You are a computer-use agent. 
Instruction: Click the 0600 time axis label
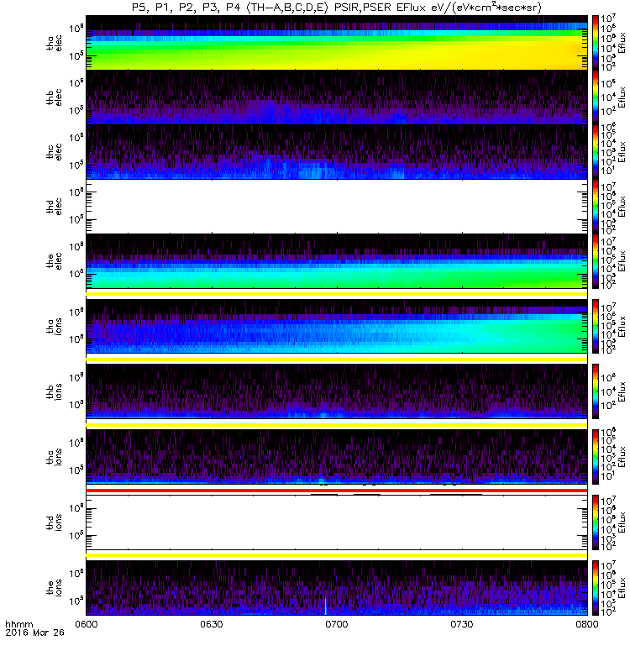(x=87, y=624)
